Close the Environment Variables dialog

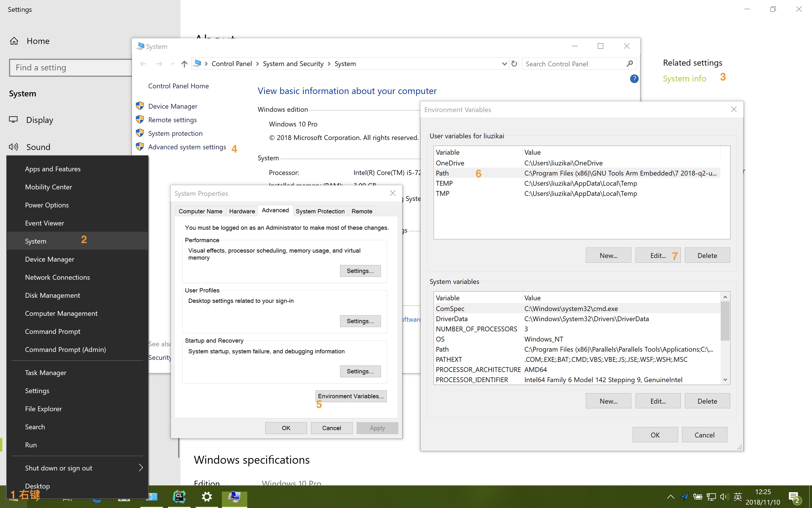point(734,110)
